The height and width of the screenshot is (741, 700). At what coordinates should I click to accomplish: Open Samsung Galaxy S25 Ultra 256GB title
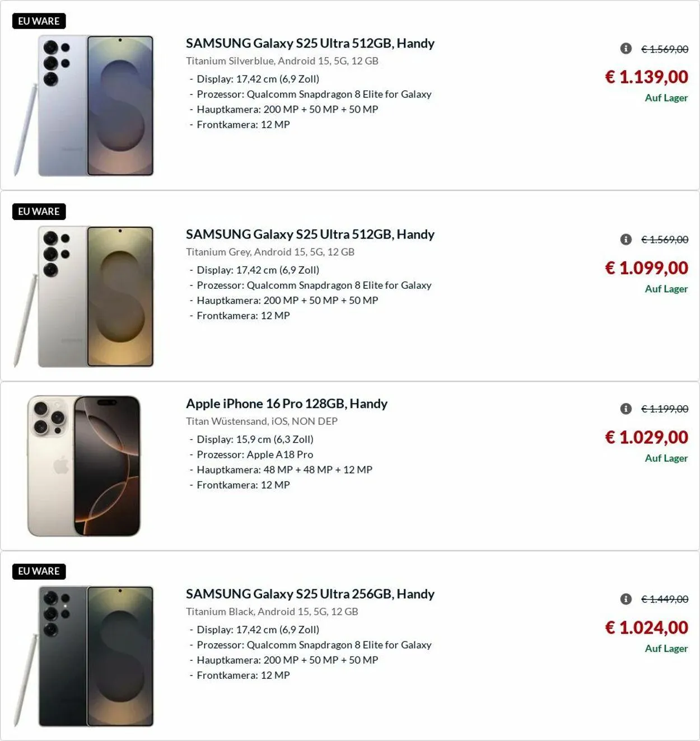point(310,594)
